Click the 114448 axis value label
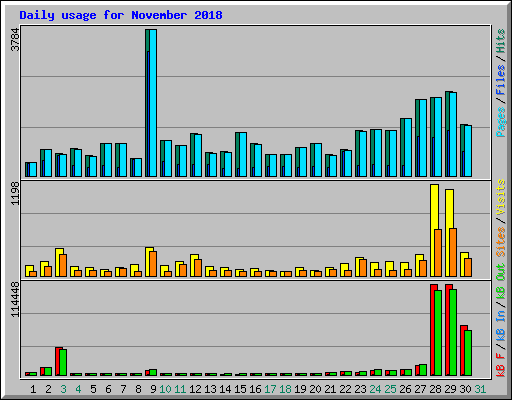 (15, 299)
